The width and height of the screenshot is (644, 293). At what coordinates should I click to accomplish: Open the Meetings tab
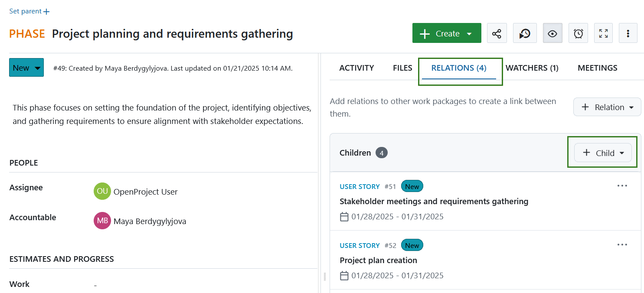pyautogui.click(x=598, y=68)
